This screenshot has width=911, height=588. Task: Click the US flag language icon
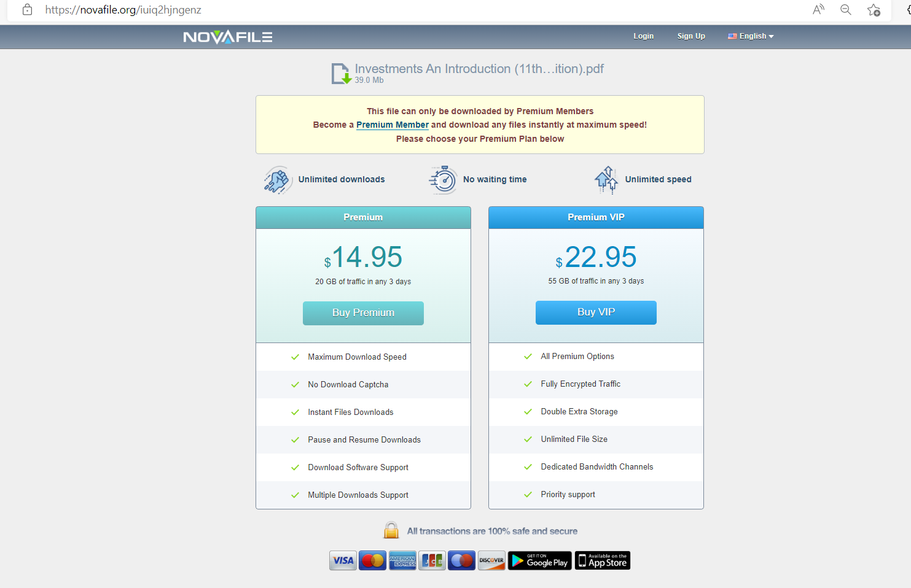pos(732,36)
